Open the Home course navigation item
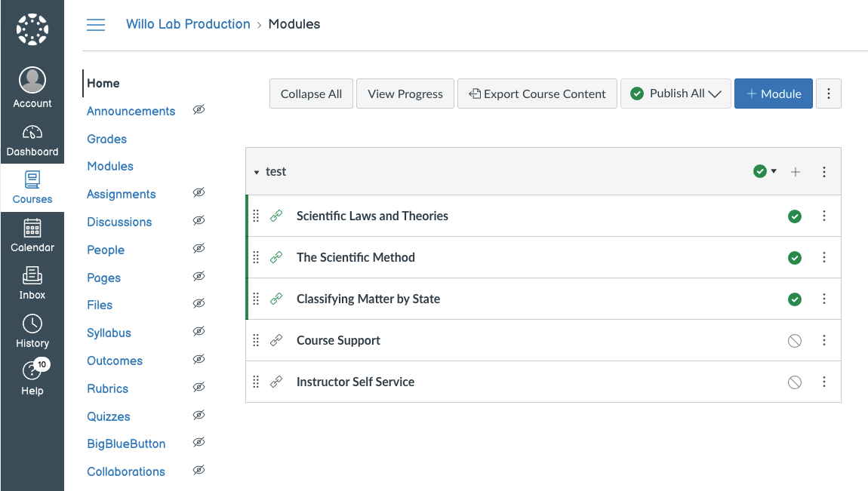This screenshot has height=491, width=868. (103, 83)
